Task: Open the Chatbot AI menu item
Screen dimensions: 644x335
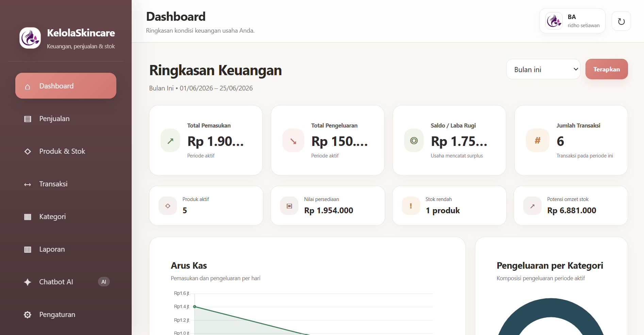Action: tap(66, 282)
